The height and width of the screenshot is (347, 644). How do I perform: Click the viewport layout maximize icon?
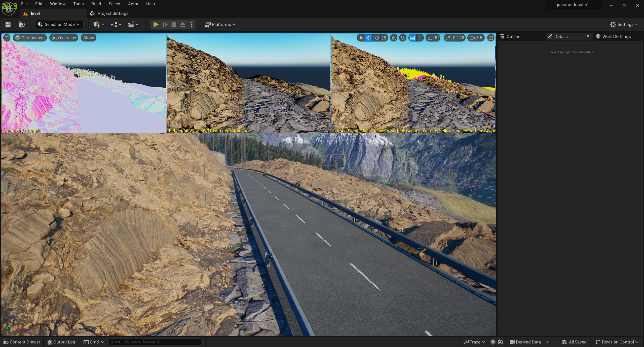[490, 38]
